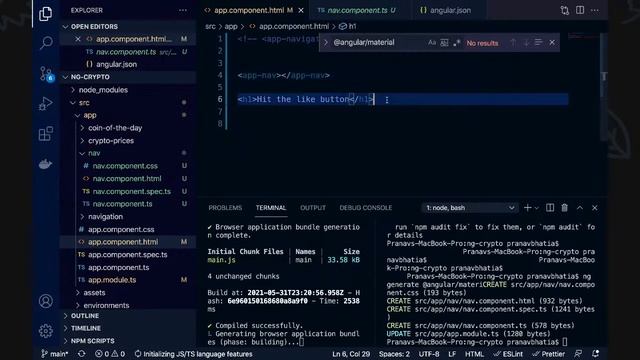The image size is (640, 360).
Task: Open notifications bell in status bar
Action: 595,354
